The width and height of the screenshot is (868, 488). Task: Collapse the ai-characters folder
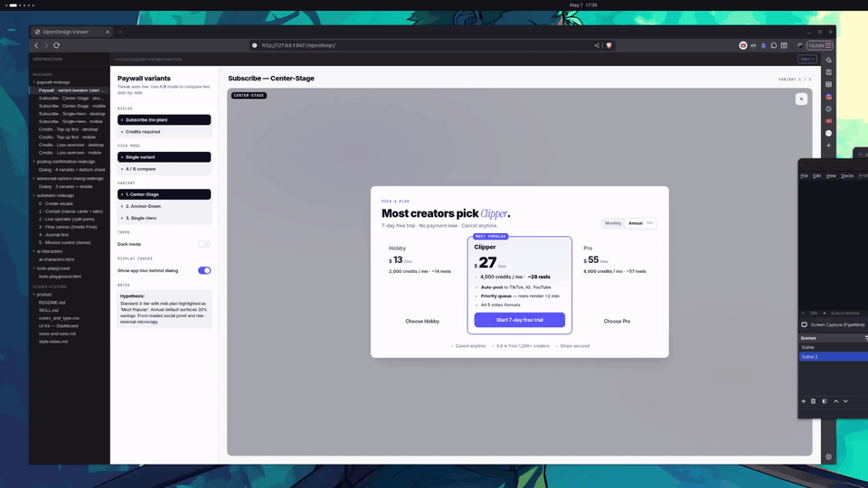pos(33,251)
